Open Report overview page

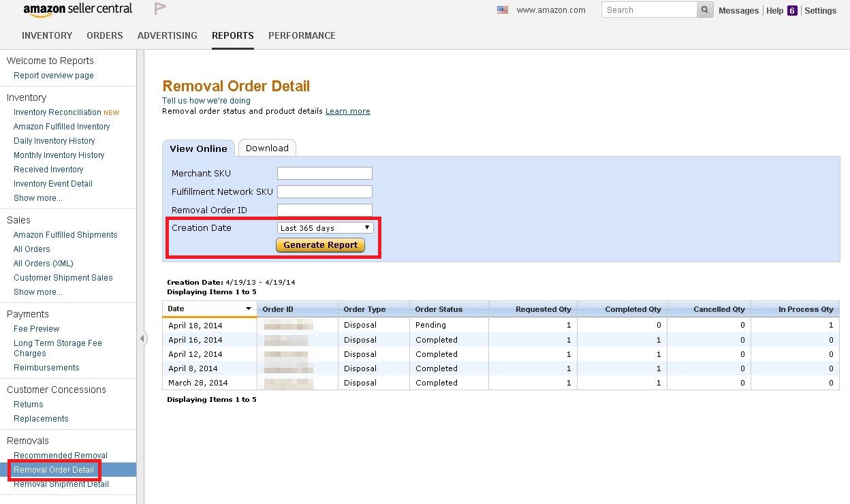54,76
